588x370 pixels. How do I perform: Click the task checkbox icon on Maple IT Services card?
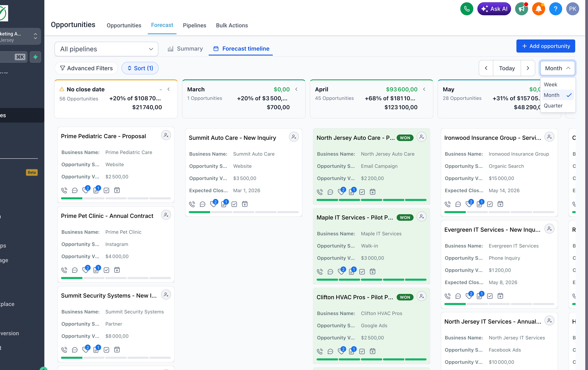[362, 271]
